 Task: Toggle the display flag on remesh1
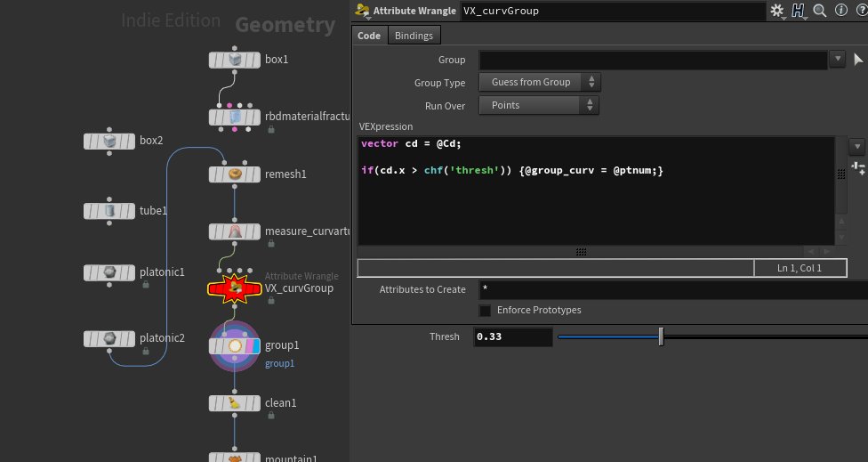(255, 174)
